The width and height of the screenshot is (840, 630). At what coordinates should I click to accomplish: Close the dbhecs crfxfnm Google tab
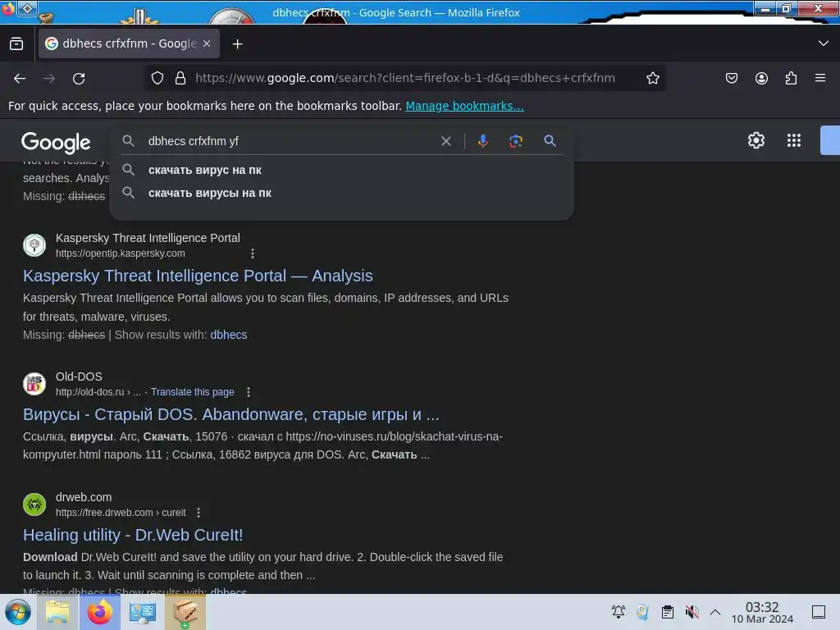207,43
